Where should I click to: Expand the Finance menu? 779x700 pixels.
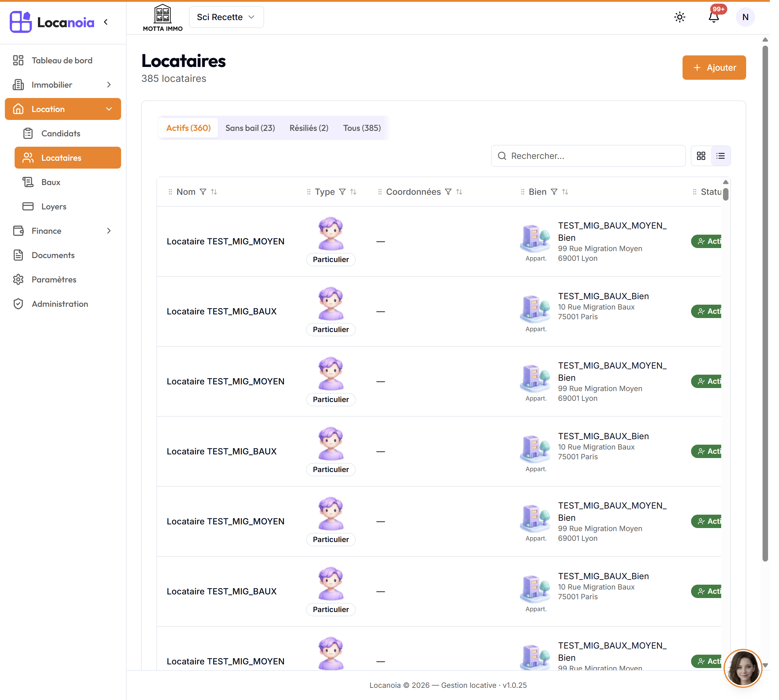(x=63, y=231)
